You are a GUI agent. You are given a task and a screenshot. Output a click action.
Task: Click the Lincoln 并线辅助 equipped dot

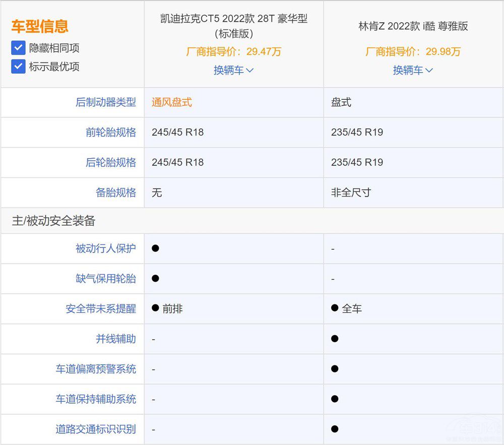335,338
